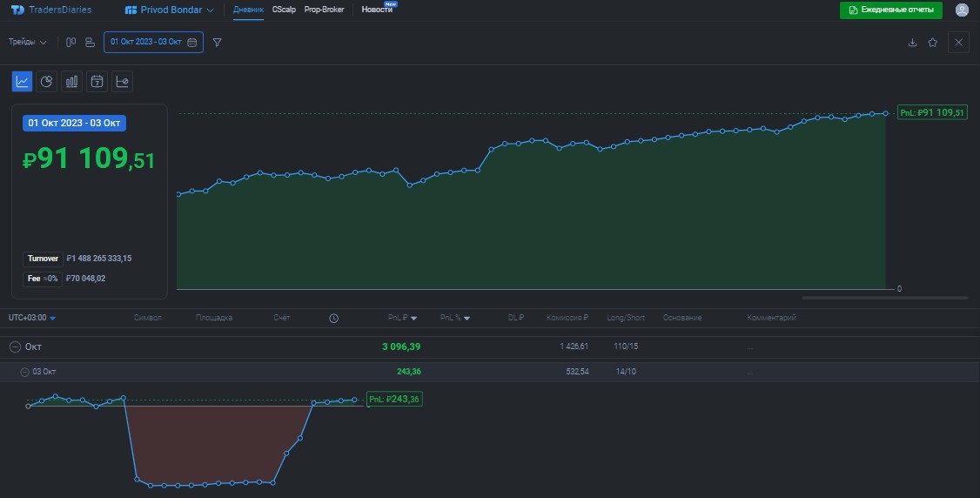This screenshot has height=498, width=980.
Task: Click the Комиссия ₽ column header
Action: tap(567, 318)
